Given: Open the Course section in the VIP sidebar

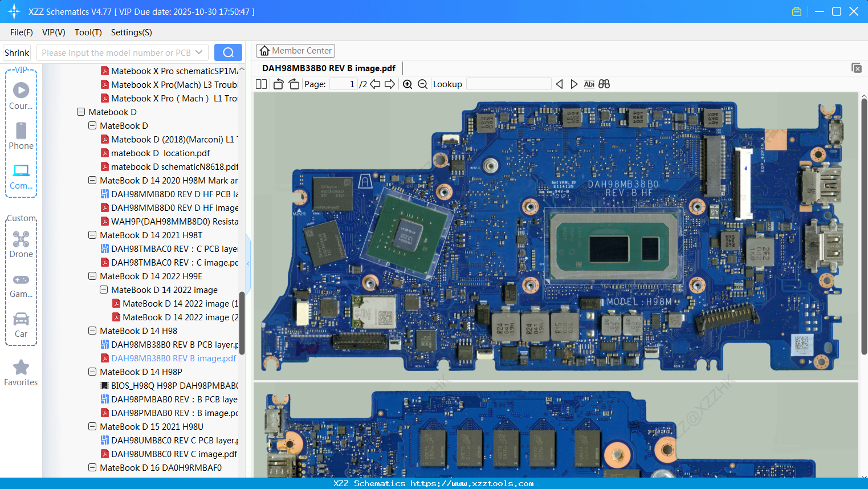Looking at the screenshot, I should coord(21,96).
